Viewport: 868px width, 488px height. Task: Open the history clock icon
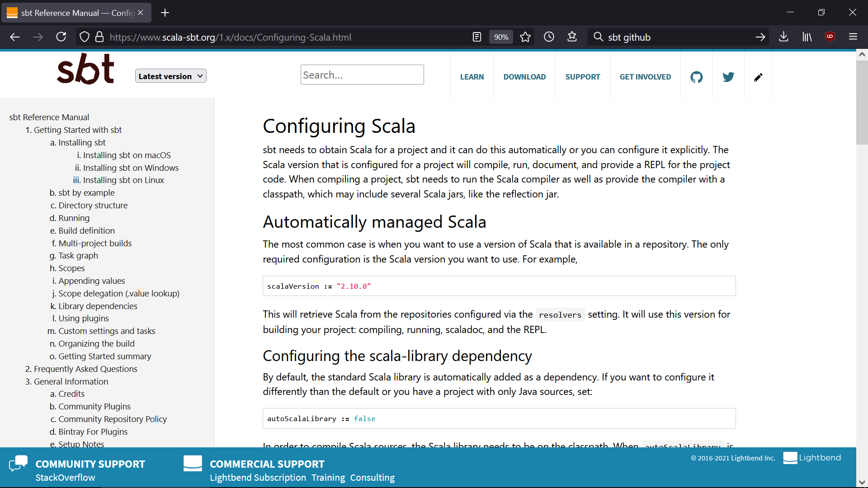[x=549, y=37]
